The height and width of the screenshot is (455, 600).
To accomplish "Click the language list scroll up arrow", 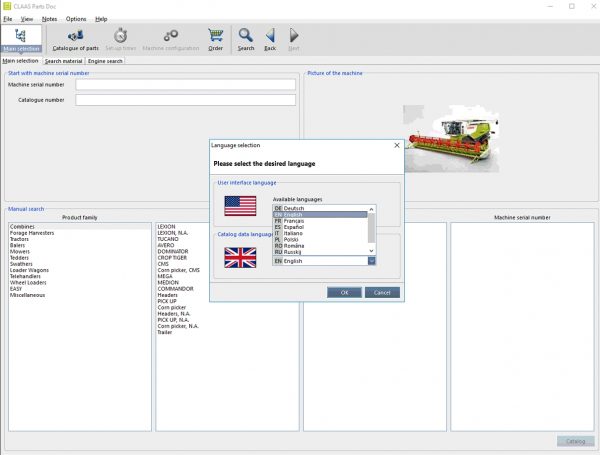I will click(x=371, y=209).
